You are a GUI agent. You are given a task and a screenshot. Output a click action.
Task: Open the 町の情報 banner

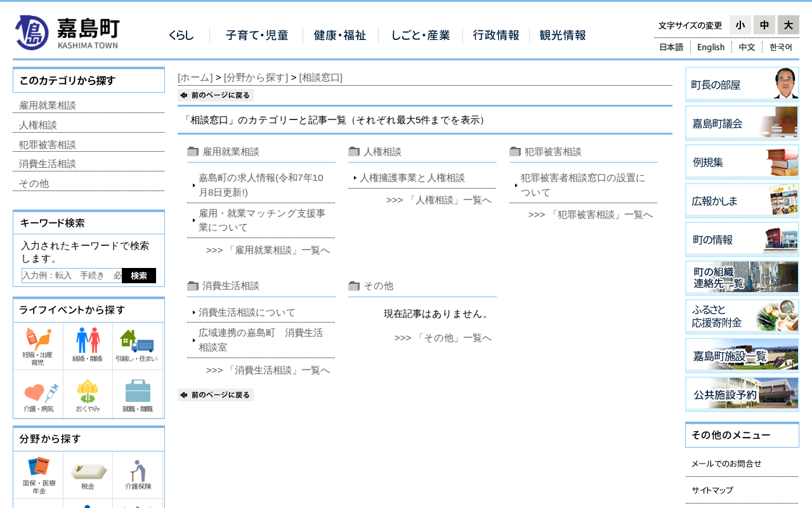point(742,239)
